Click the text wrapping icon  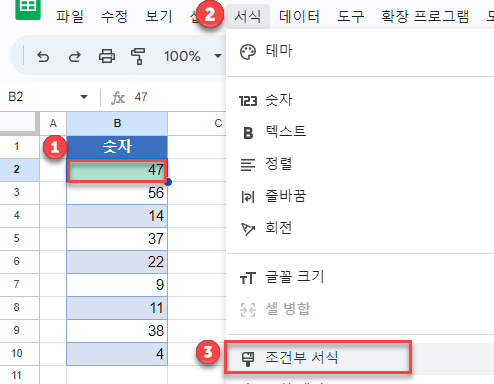pyautogui.click(x=248, y=197)
